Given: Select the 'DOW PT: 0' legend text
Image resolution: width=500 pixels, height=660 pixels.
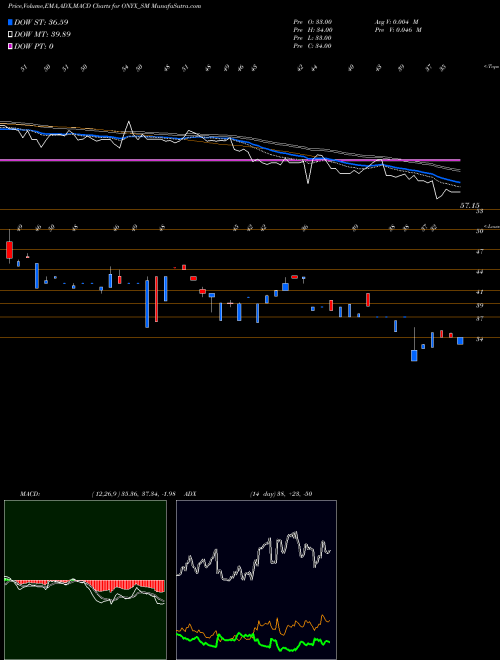Looking at the screenshot, I should coord(34,46).
